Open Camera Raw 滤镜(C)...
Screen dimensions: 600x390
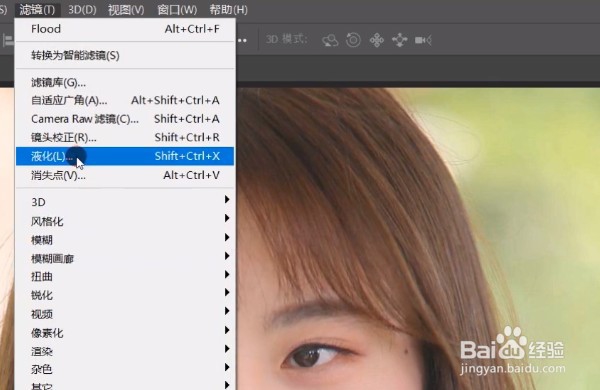(x=125, y=119)
